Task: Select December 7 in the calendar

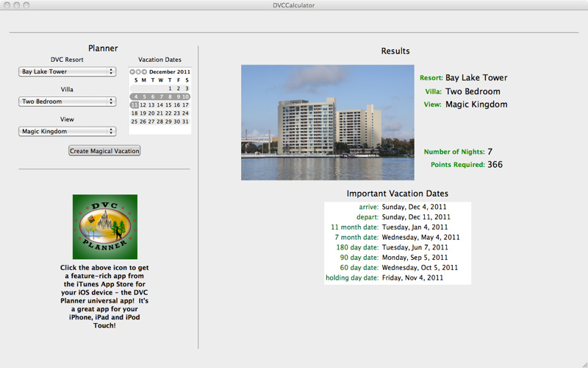Action: pyautogui.click(x=161, y=97)
